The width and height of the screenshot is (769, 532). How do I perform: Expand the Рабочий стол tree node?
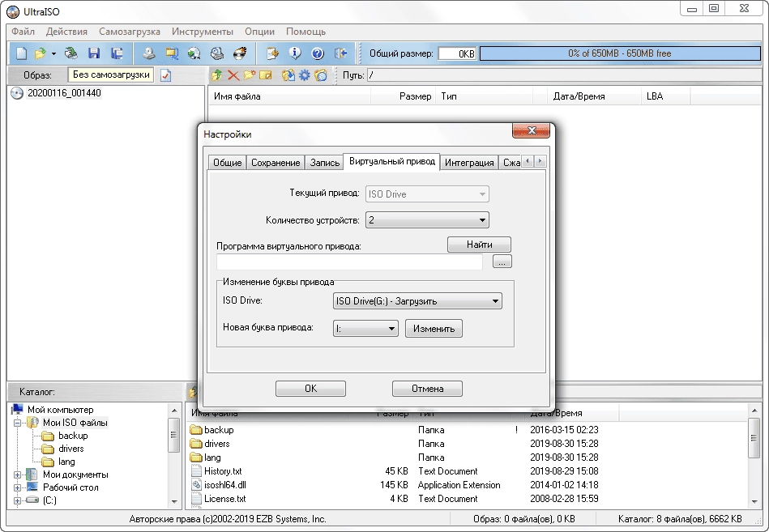(x=17, y=487)
